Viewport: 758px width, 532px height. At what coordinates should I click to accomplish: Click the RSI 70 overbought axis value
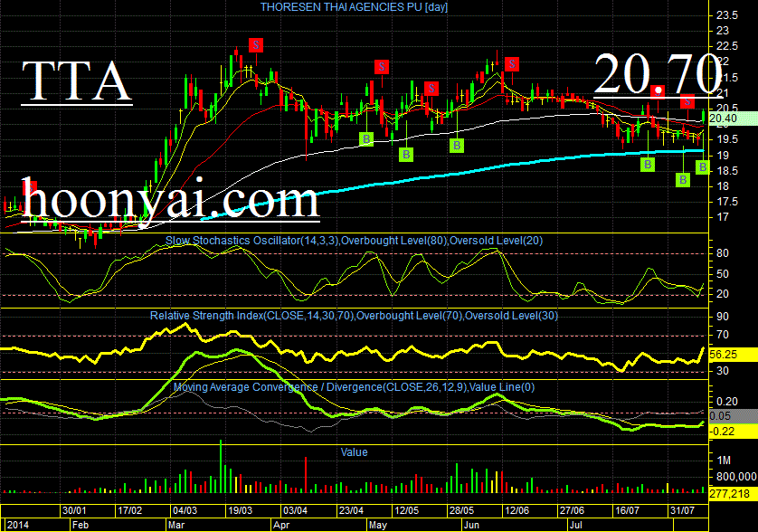723,335
